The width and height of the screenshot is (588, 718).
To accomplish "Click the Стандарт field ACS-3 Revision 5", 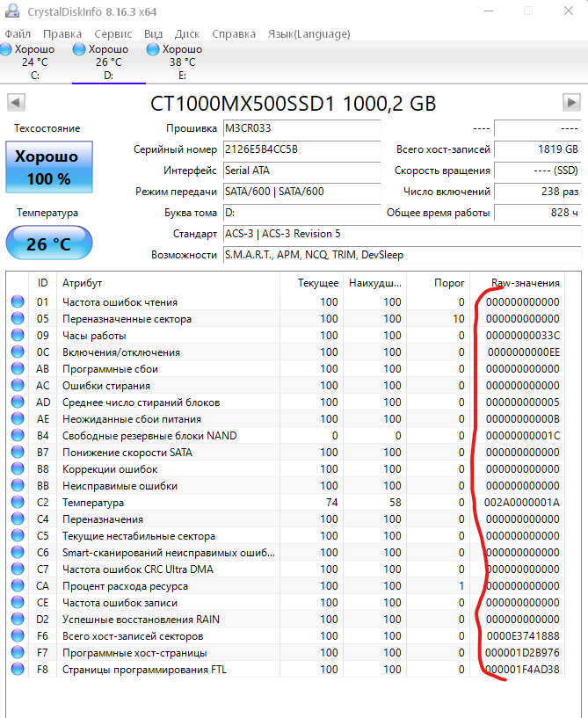I will 402,234.
